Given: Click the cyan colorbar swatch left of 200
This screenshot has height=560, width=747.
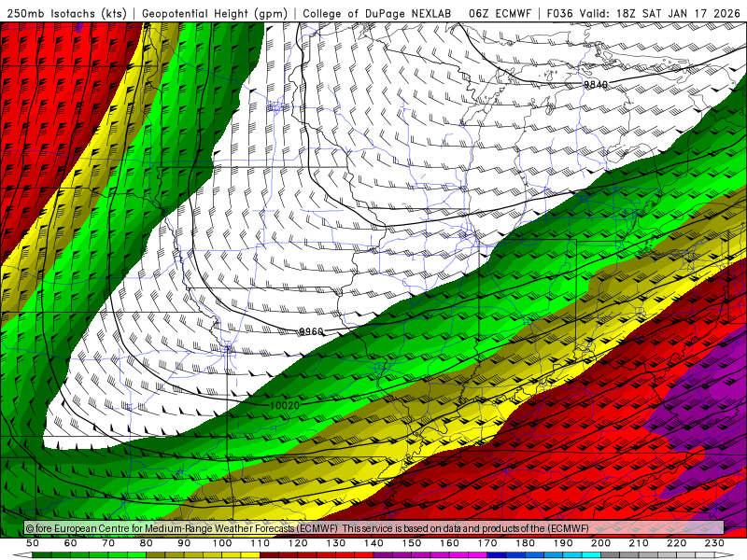Looking at the screenshot, I should coord(591,555).
